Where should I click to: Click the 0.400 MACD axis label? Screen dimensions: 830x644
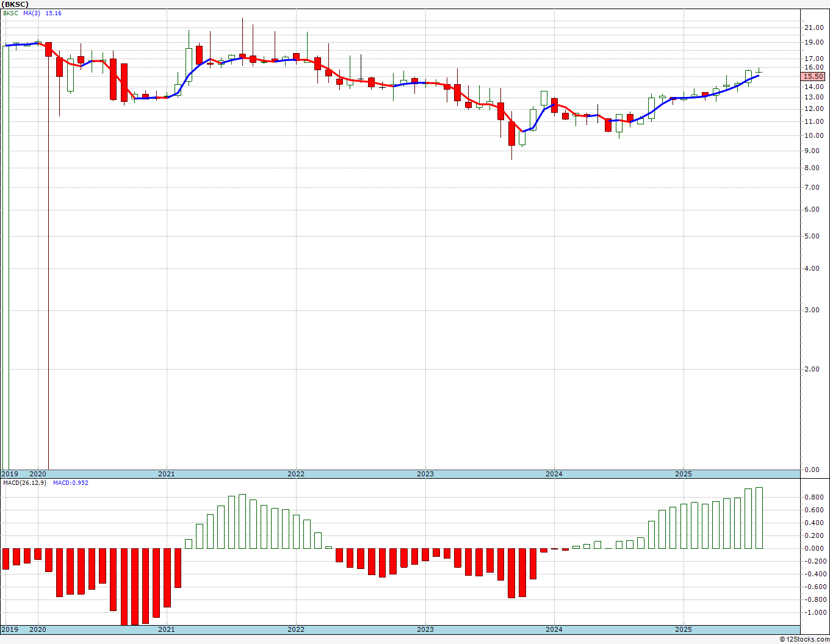point(814,523)
